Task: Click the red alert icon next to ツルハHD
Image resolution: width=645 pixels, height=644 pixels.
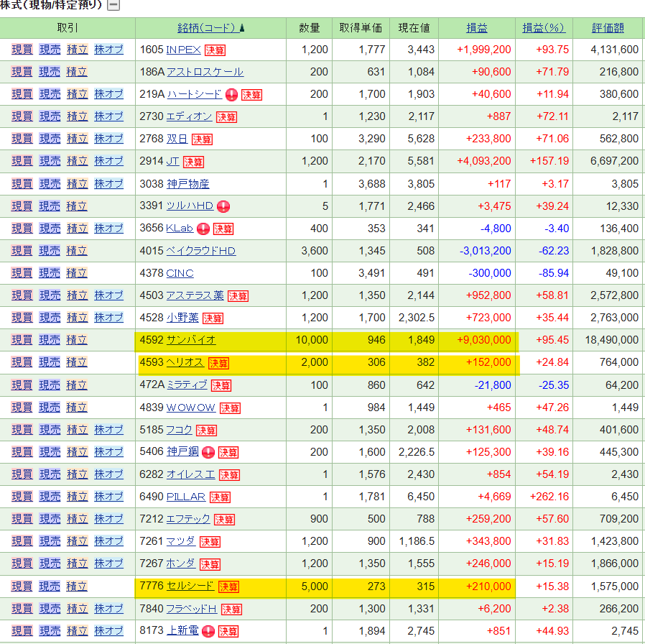Action: [x=223, y=206]
